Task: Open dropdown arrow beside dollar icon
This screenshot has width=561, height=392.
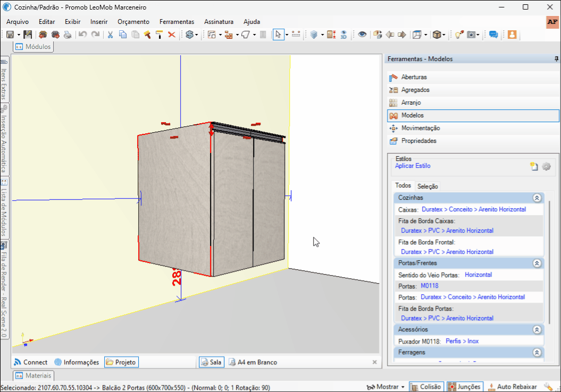Action: click(196, 35)
